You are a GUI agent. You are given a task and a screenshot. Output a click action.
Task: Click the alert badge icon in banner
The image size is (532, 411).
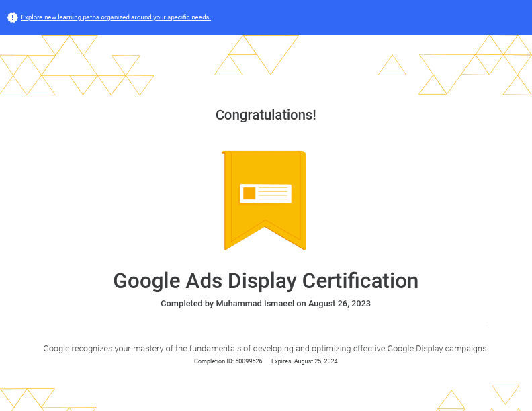pyautogui.click(x=13, y=17)
